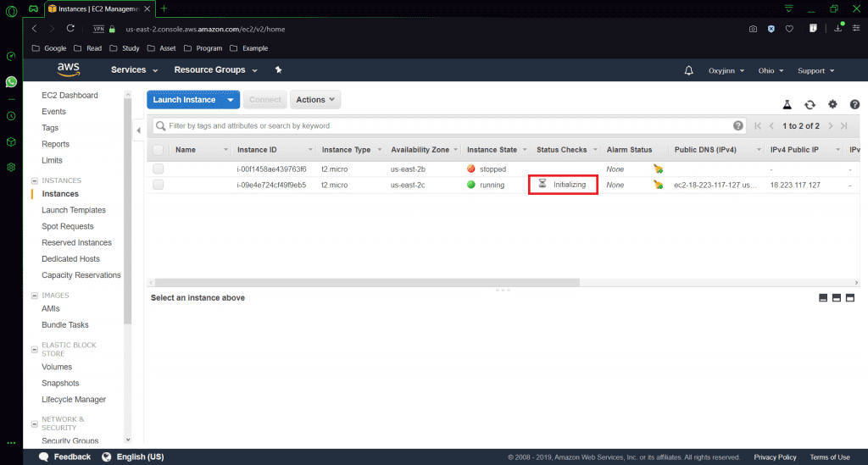868x465 pixels.
Task: Click the AWS logo home icon
Action: point(69,69)
